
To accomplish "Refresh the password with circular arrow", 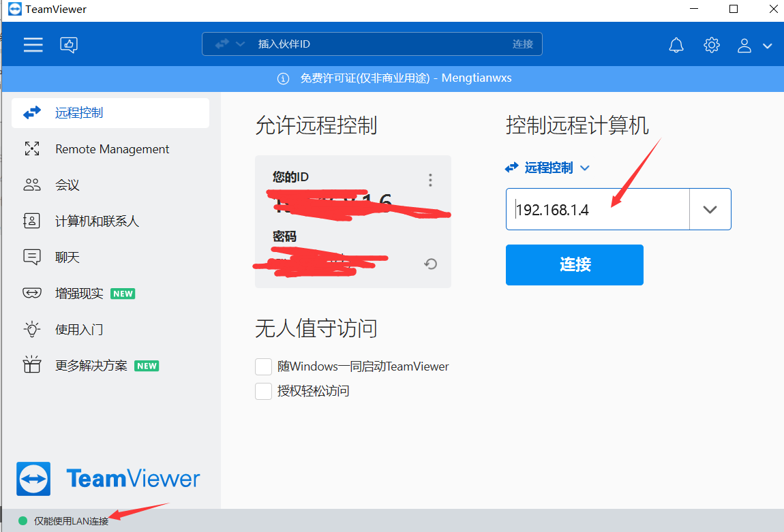I will click(x=430, y=264).
